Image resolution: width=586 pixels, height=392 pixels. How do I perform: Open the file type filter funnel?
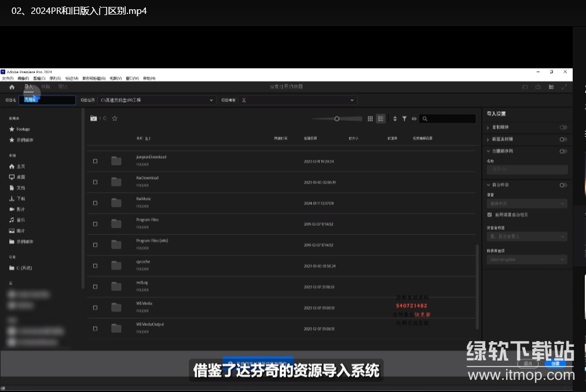click(404, 119)
